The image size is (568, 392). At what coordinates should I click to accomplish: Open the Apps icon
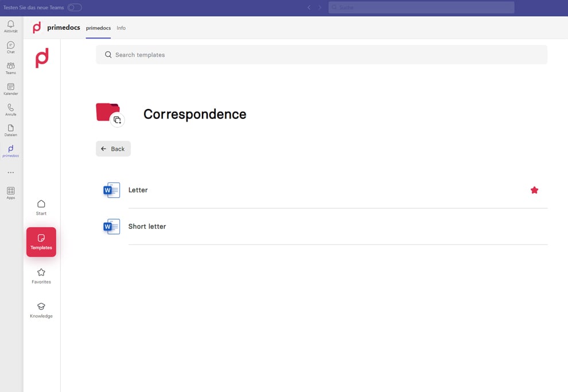[x=10, y=191]
